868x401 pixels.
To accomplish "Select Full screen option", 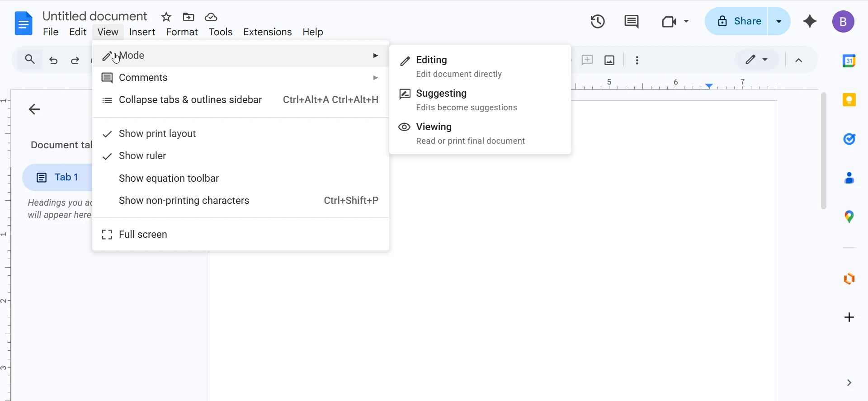I will tap(143, 235).
